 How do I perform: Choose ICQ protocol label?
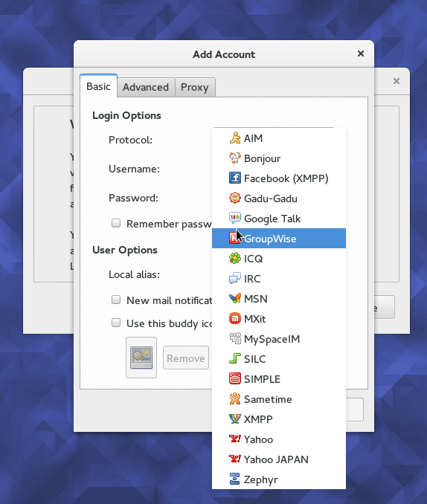253,259
